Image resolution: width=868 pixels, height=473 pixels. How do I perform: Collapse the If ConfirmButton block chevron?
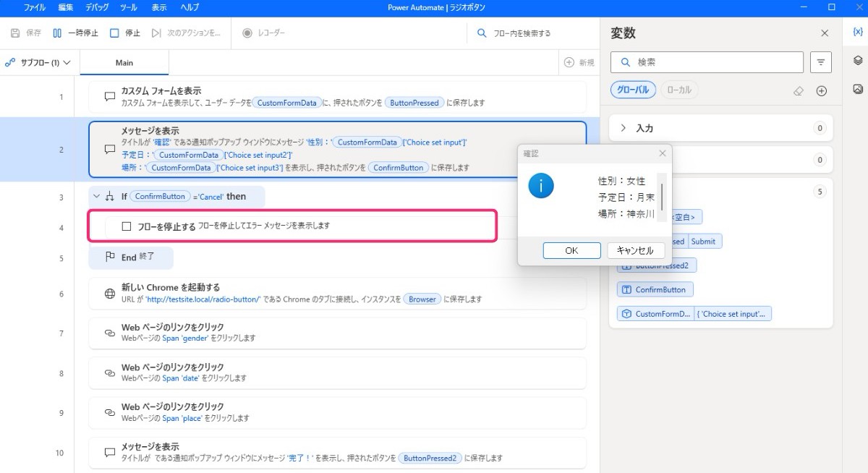click(x=97, y=196)
